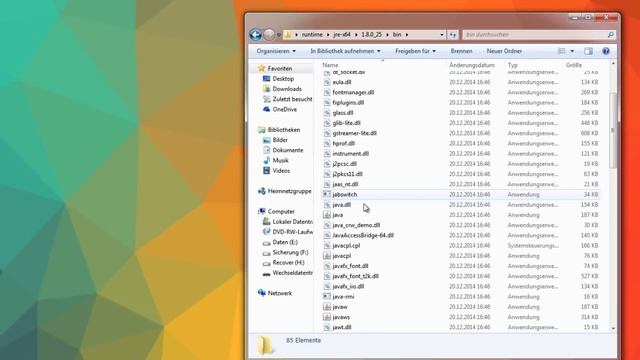Change the view with view icon
The height and width of the screenshot is (360, 640).
[x=562, y=51]
